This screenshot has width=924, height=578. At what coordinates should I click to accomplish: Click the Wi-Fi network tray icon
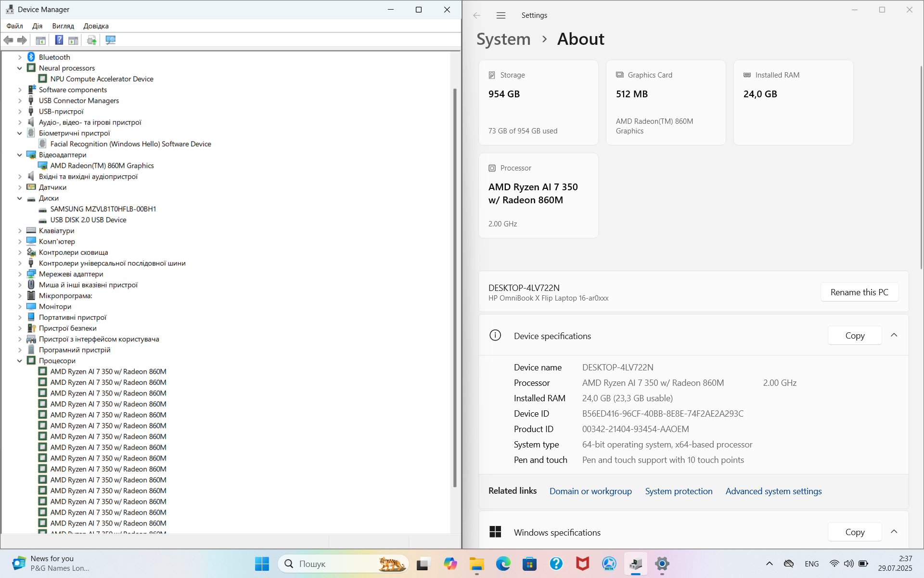[834, 564]
